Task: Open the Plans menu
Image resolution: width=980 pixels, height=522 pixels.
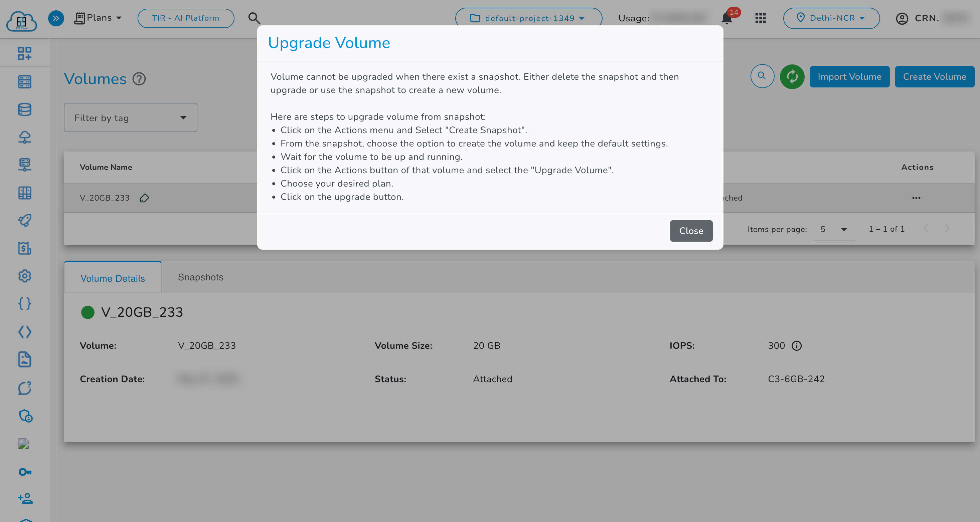Action: click(99, 17)
